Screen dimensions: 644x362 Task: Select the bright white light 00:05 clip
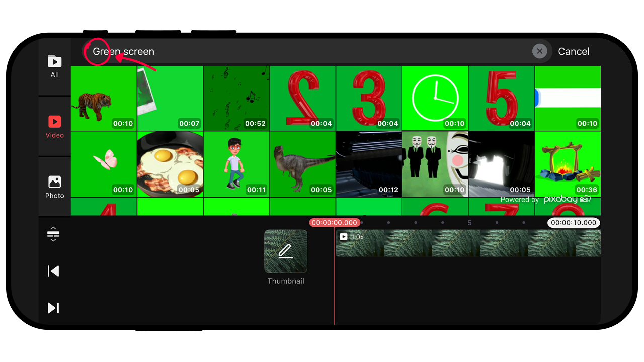(502, 164)
